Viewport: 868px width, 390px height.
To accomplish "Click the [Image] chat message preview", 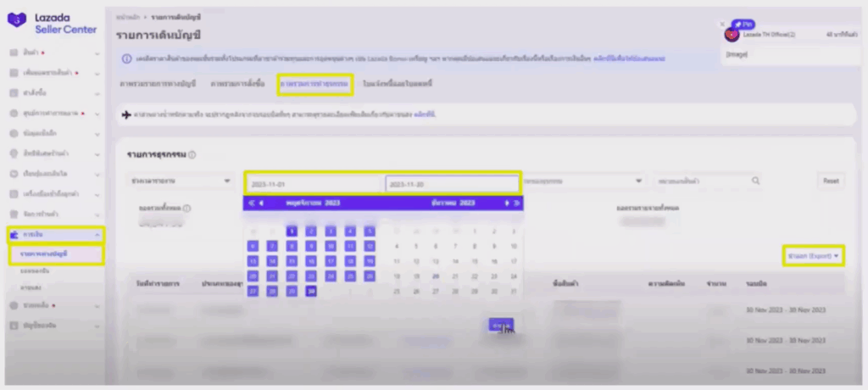I will (x=737, y=54).
